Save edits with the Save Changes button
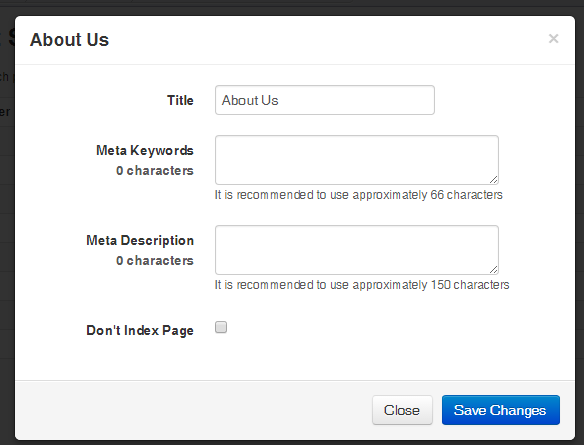This screenshot has height=445, width=584. [501, 410]
